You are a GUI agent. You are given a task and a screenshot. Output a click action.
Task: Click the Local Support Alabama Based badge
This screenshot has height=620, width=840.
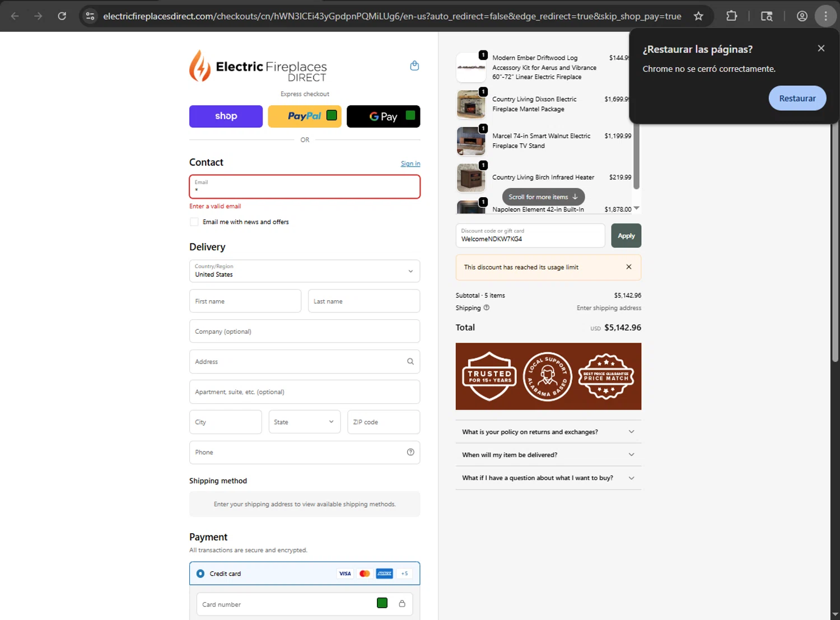pyautogui.click(x=547, y=376)
